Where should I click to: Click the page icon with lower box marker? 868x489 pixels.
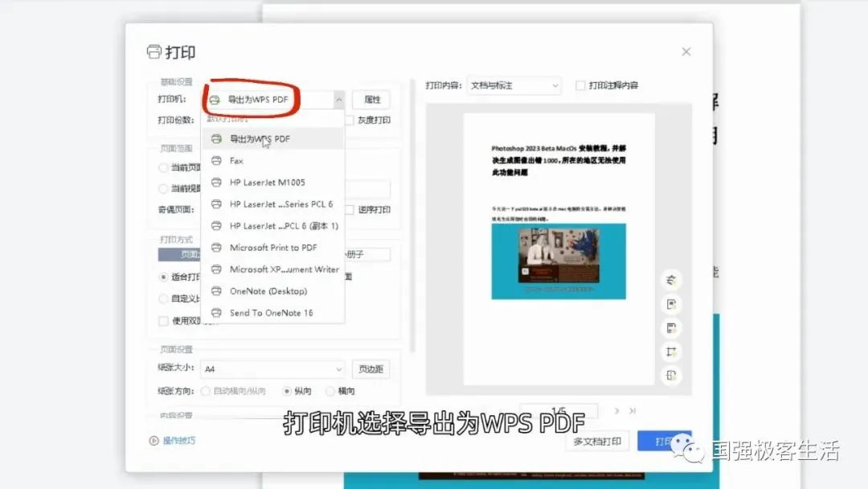671,328
